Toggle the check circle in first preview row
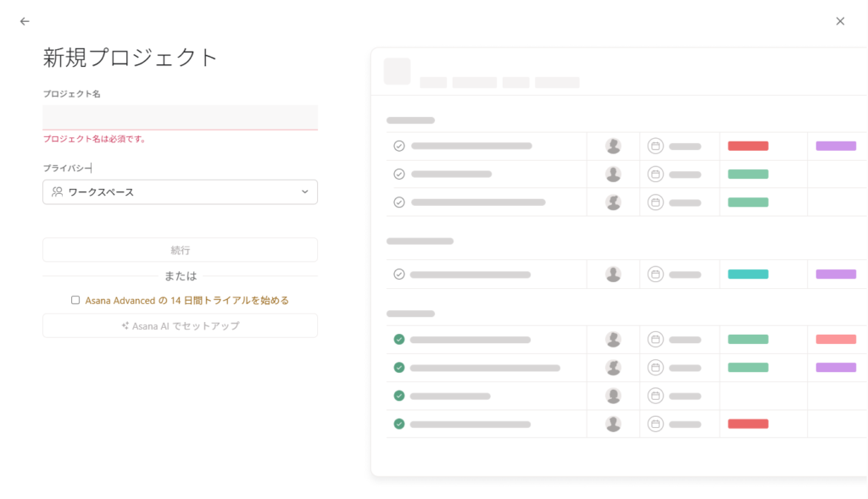The image size is (868, 499). pos(399,146)
